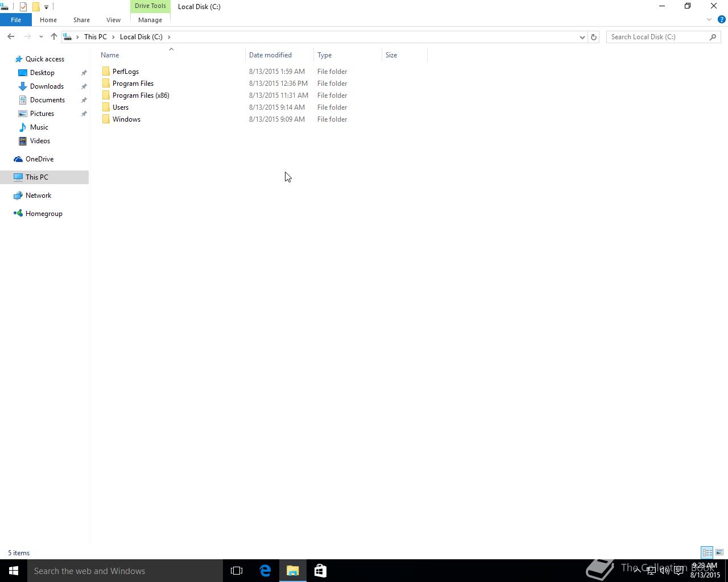Open the File menu
The width and height of the screenshot is (728, 582).
pyautogui.click(x=16, y=20)
